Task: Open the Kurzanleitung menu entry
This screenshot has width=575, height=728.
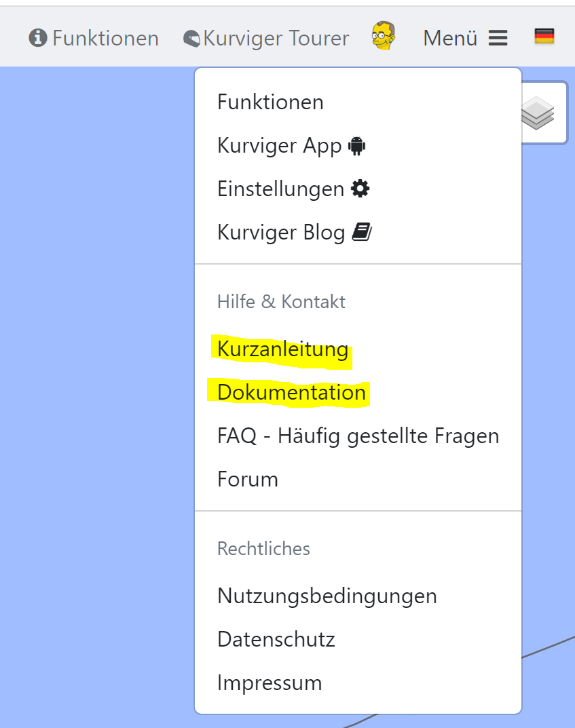Action: coord(282,349)
